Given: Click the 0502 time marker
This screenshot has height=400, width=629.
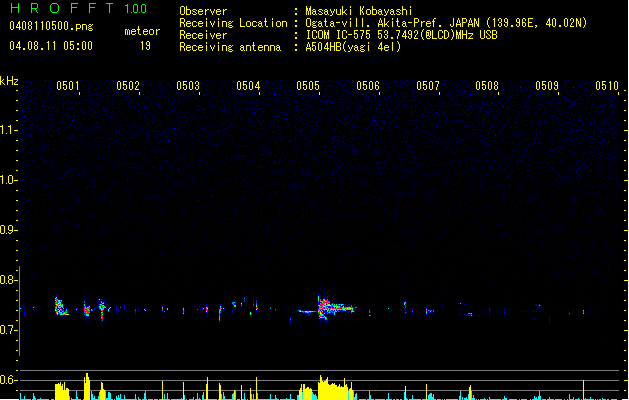Looking at the screenshot, I should click(128, 85).
